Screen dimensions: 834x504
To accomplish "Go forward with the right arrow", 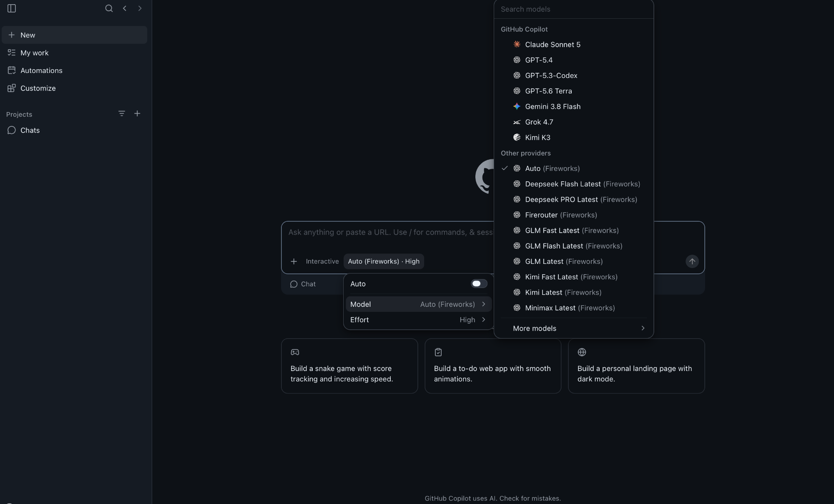I will pos(140,8).
